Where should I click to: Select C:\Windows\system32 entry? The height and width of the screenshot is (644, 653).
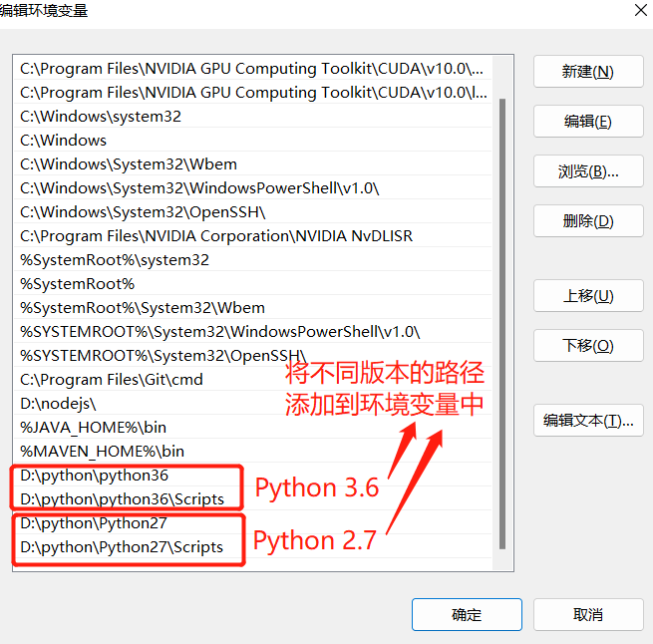coord(253,117)
